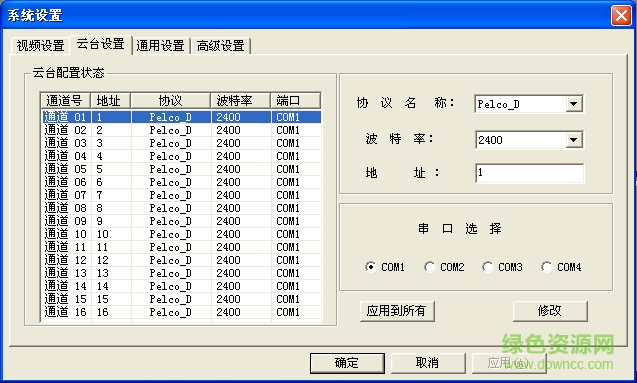Choose the COM4 radio button
Viewport: 637px width, 383px height.
click(x=561, y=267)
